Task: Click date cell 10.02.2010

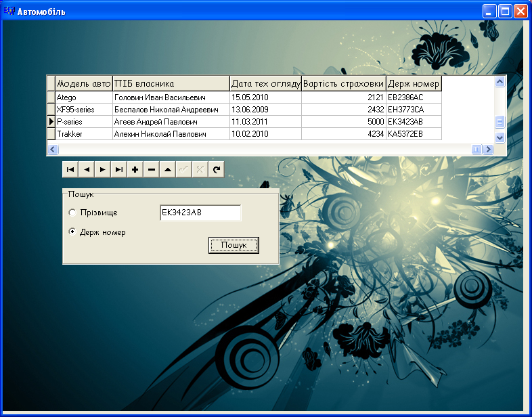Action: (266, 134)
